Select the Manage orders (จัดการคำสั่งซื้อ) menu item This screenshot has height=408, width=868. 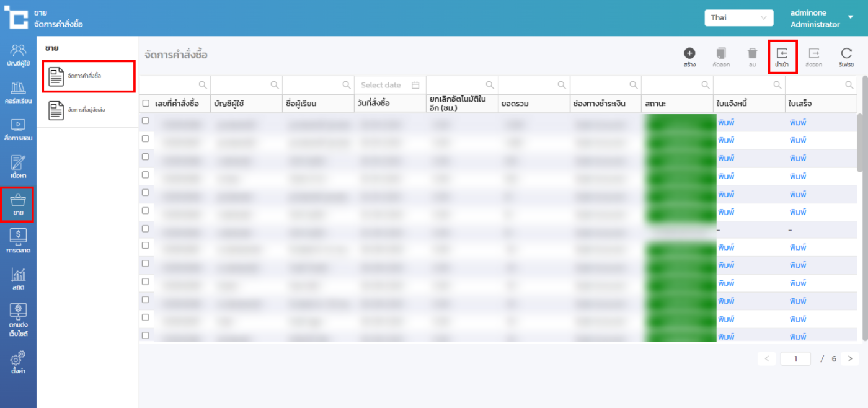click(89, 76)
